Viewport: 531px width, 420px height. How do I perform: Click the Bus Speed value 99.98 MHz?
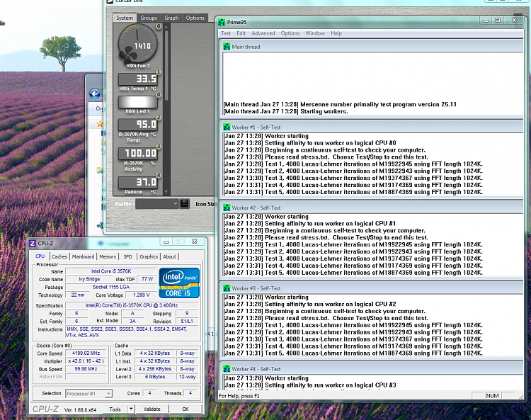[x=86, y=369]
